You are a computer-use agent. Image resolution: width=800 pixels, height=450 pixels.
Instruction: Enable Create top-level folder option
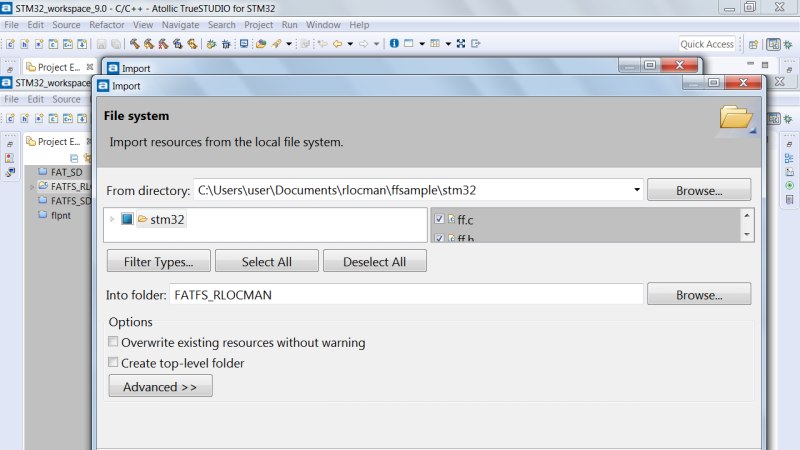click(x=113, y=362)
